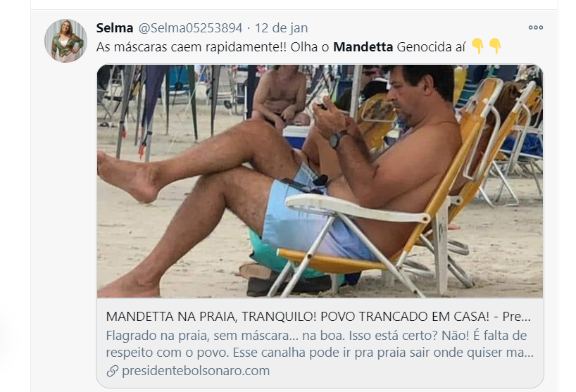Viewport: 576px width, 392px height.
Task: Click the description line starting respeito com o povo
Action: pos(320,353)
